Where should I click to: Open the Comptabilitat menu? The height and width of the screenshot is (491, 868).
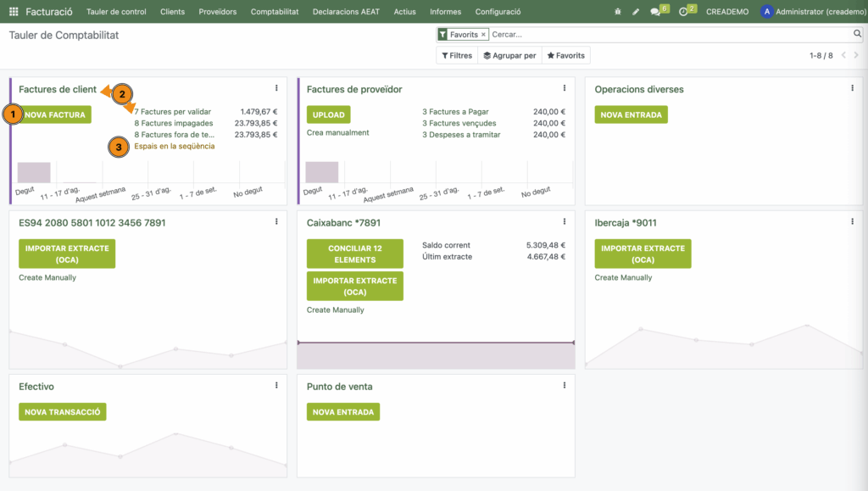(x=274, y=12)
